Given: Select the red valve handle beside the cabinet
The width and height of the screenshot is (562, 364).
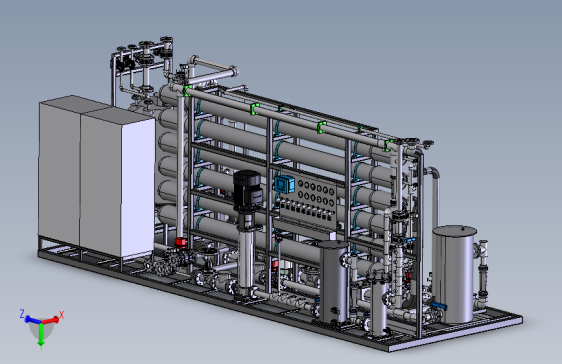Looking at the screenshot, I should [181, 243].
